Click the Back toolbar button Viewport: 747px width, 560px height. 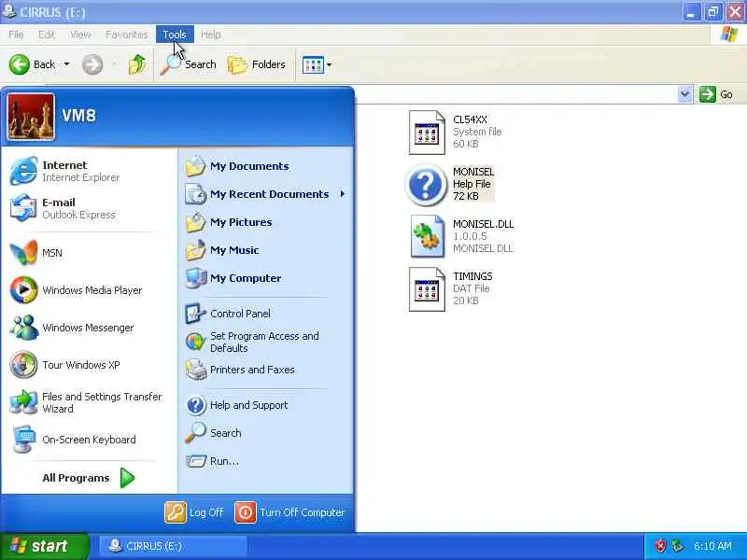pos(33,64)
